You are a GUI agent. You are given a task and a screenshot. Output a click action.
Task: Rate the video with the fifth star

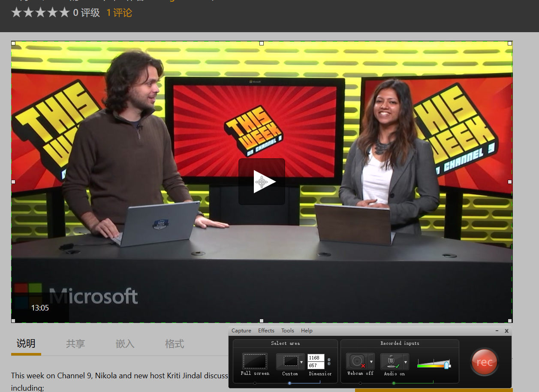pos(64,12)
